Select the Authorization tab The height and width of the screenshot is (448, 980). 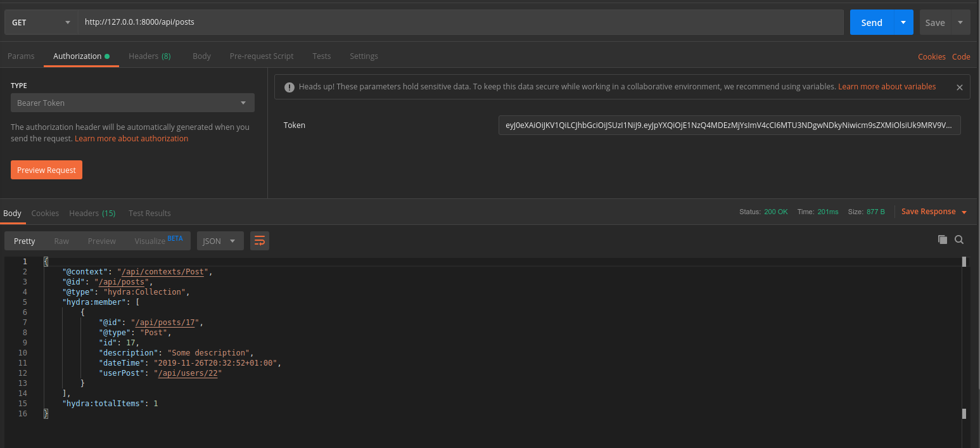pyautogui.click(x=81, y=56)
